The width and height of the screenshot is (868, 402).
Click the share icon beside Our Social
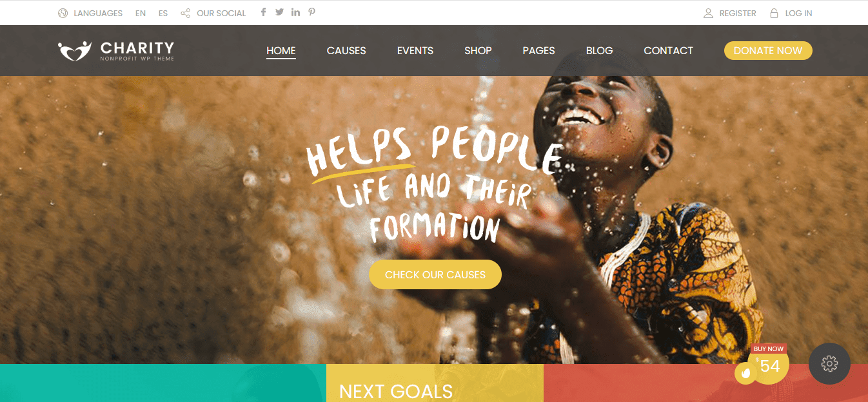tap(186, 13)
